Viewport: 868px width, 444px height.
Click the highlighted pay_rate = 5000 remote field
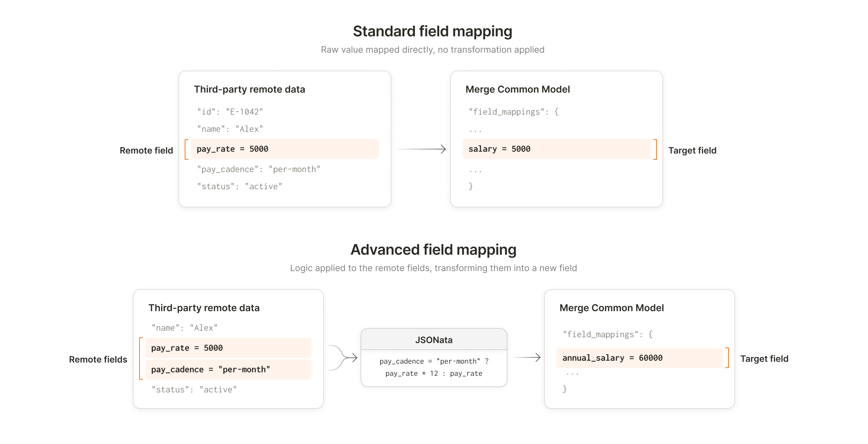(285, 149)
